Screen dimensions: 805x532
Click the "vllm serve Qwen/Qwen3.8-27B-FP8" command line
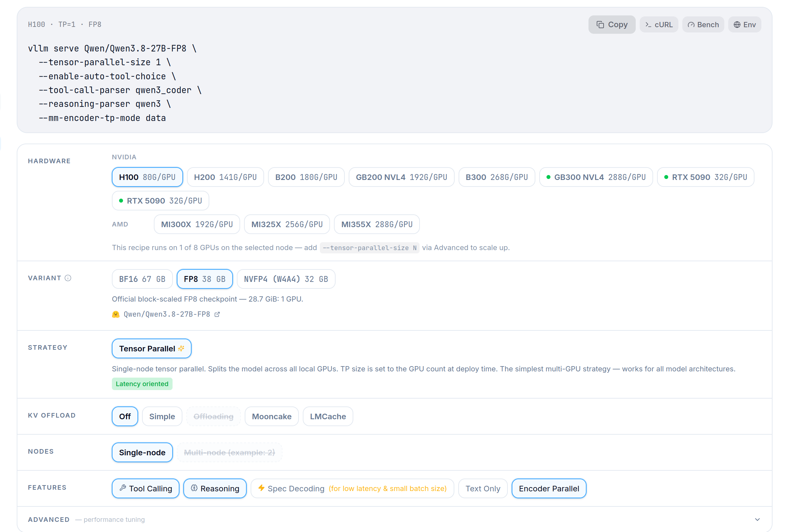[x=113, y=49]
